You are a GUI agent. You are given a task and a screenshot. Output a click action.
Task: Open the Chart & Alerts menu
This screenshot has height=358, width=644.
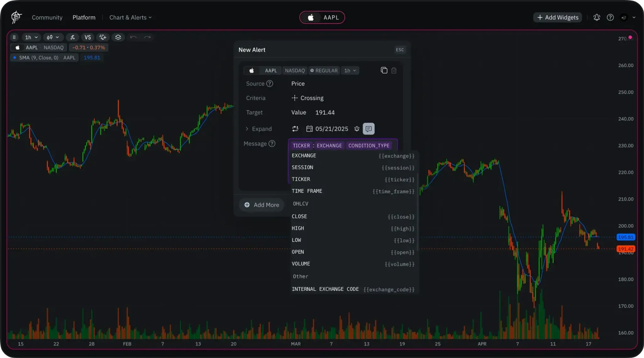[x=130, y=17]
